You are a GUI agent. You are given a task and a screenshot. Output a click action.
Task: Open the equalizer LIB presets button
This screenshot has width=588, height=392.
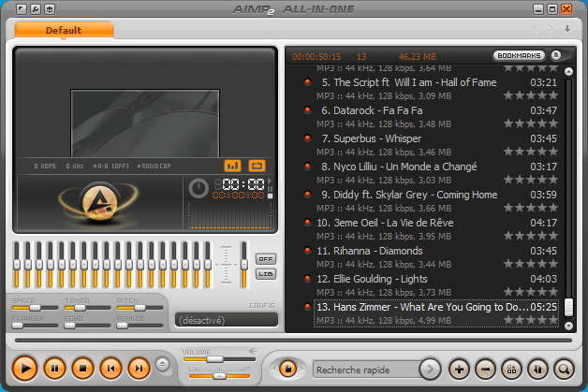coord(266,274)
